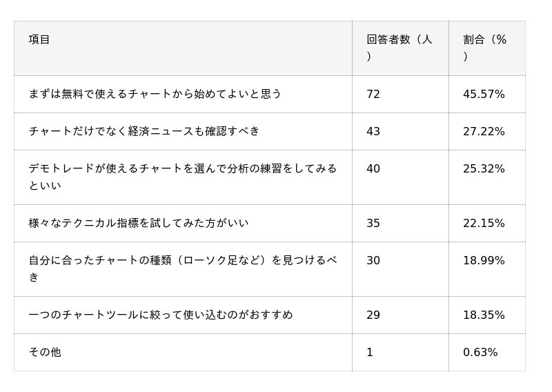Image resolution: width=552 pixels, height=392 pixels.
Task: Click the cell with value 40
Action: click(373, 169)
